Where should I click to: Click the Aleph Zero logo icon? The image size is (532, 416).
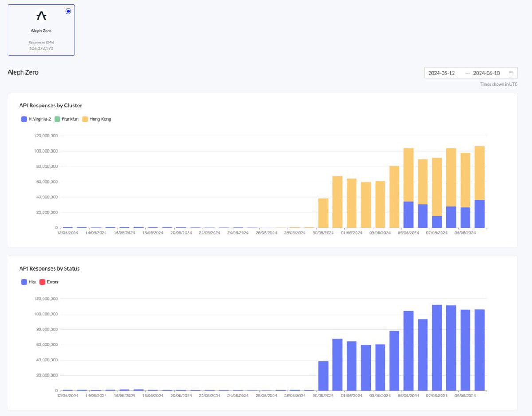41,16
